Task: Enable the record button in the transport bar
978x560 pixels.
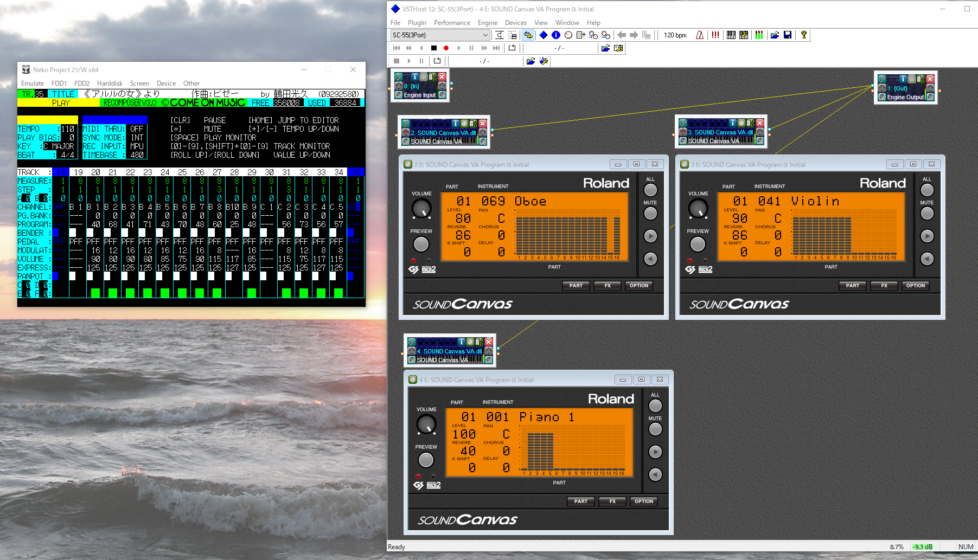Action: 446,48
